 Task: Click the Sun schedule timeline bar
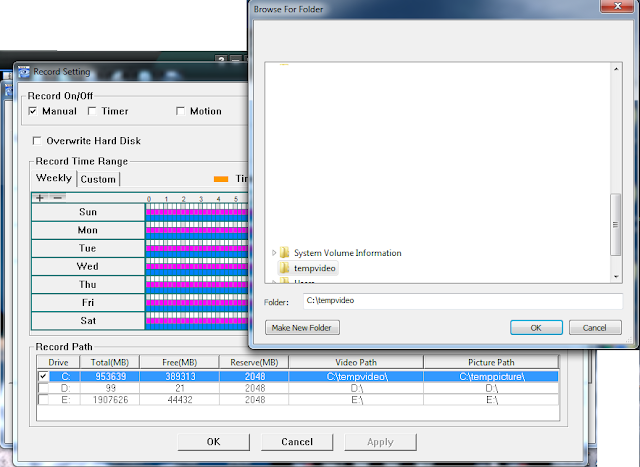point(197,212)
